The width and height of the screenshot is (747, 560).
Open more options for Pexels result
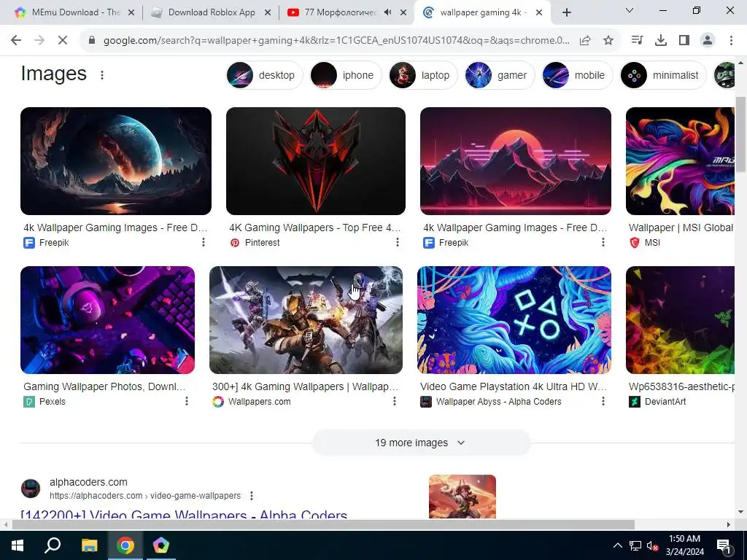point(187,402)
